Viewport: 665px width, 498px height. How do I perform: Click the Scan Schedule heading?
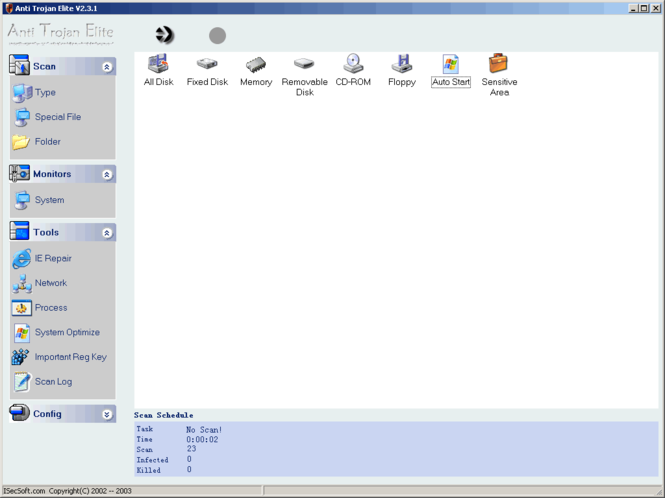point(164,415)
